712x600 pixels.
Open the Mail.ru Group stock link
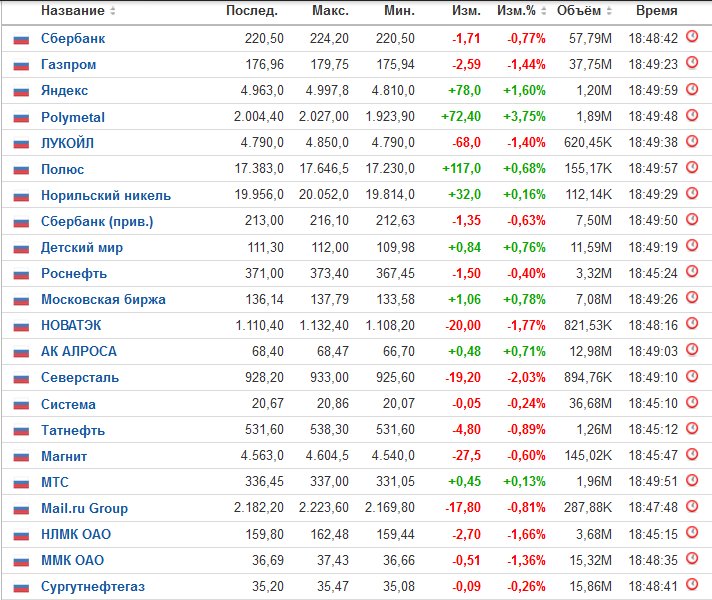click(84, 508)
